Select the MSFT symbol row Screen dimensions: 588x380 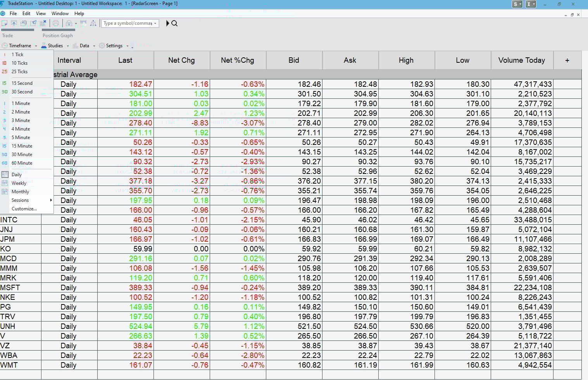291,288
